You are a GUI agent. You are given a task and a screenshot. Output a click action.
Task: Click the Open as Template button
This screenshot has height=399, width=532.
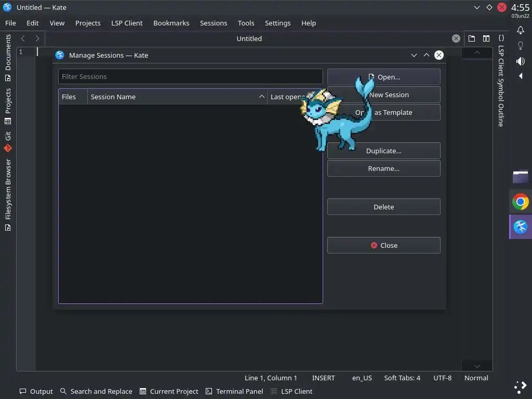coord(384,112)
